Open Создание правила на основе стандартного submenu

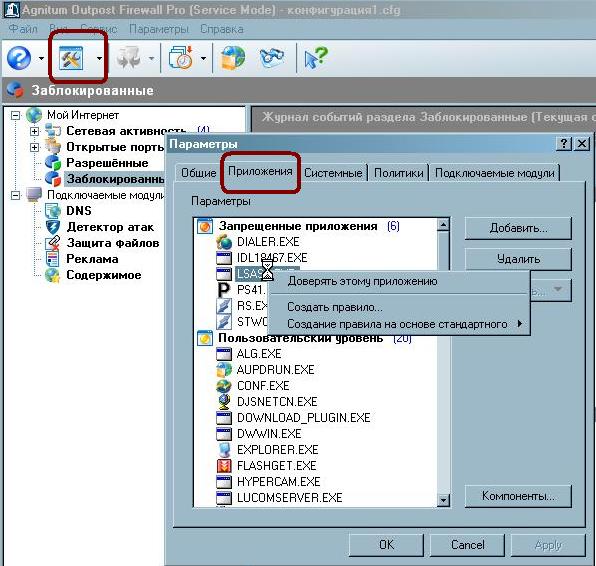399,324
